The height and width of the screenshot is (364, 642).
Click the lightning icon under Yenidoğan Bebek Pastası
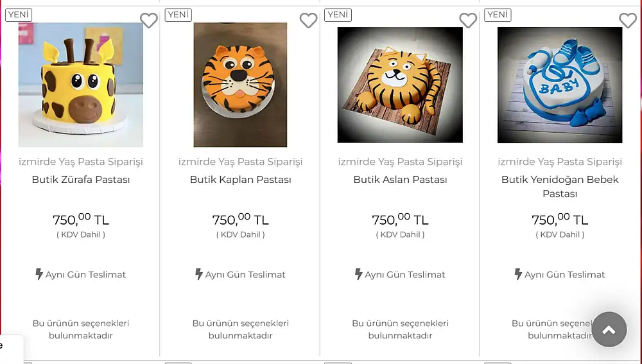[518, 274]
